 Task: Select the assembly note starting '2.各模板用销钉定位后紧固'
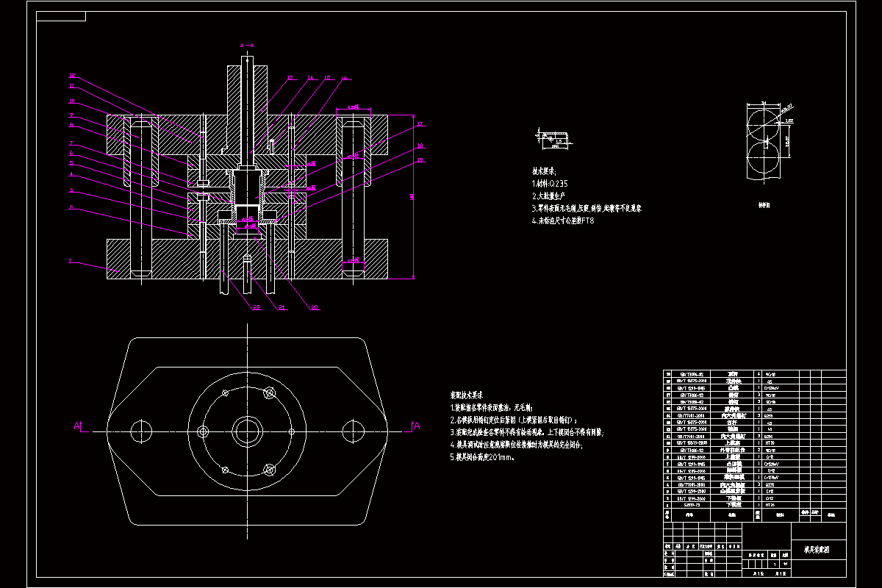(514, 420)
